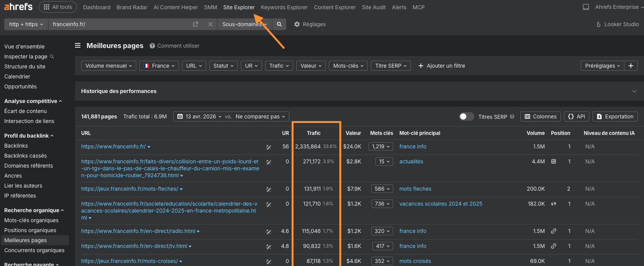Toggle the hamburger menu beside Meilleures pages
The width and height of the screenshot is (644, 266).
coord(78,45)
